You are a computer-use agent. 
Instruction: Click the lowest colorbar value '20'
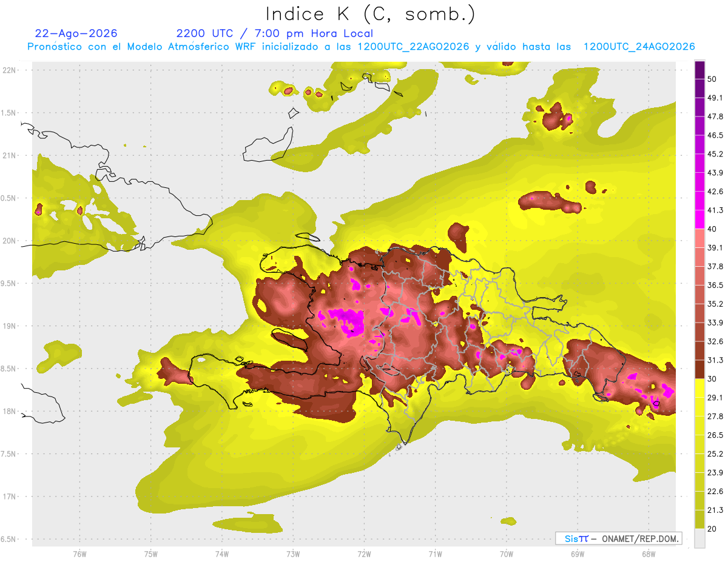[712, 529]
